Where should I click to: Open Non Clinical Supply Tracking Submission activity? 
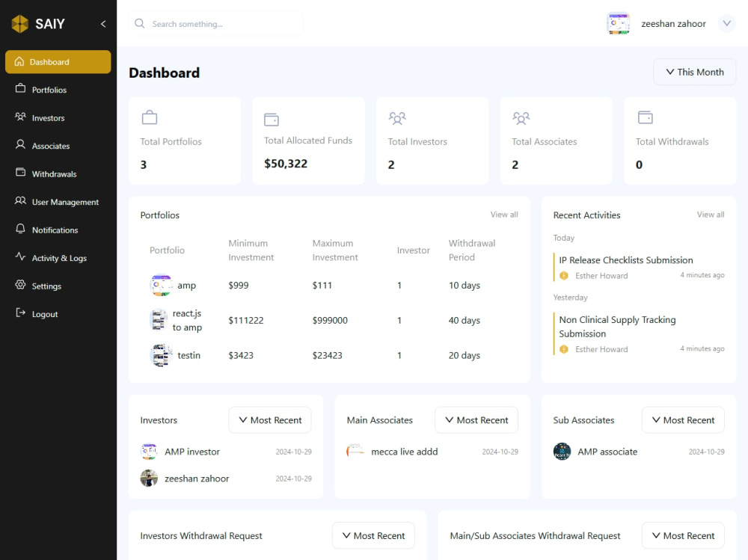pos(617,327)
